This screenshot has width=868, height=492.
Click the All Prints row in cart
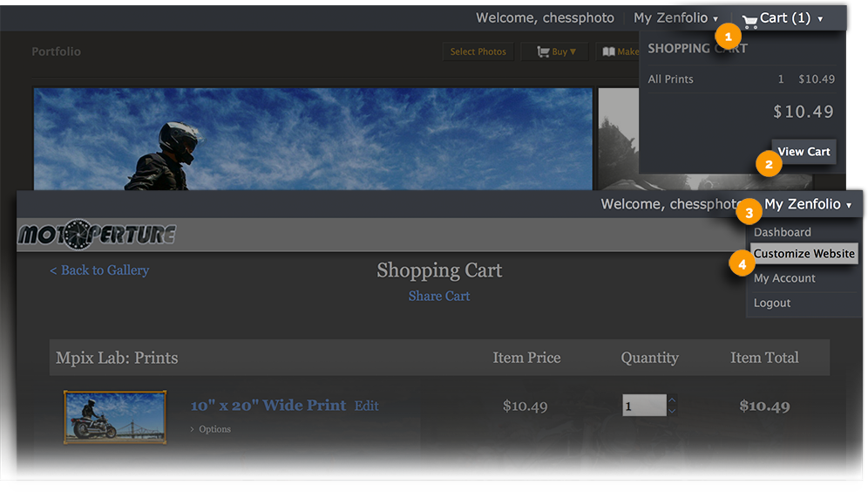coord(742,79)
